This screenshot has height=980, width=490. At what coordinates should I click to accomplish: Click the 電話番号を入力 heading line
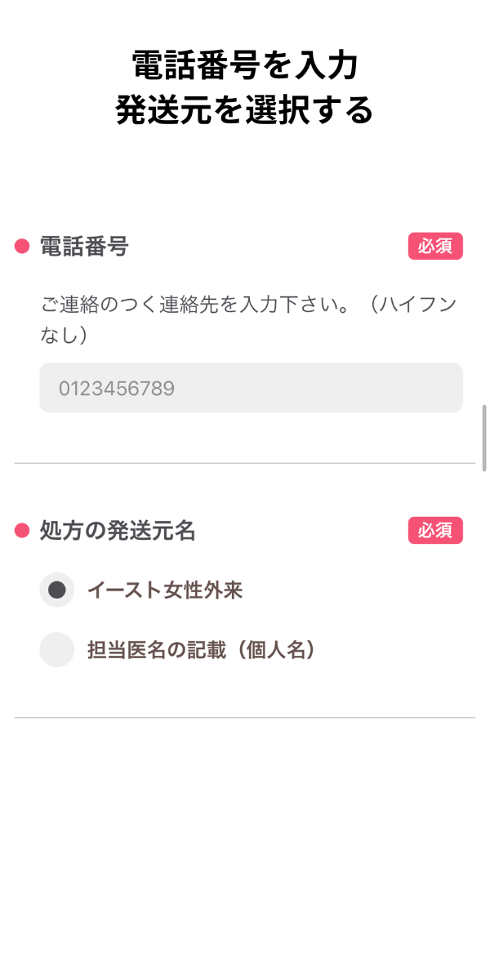(245, 65)
